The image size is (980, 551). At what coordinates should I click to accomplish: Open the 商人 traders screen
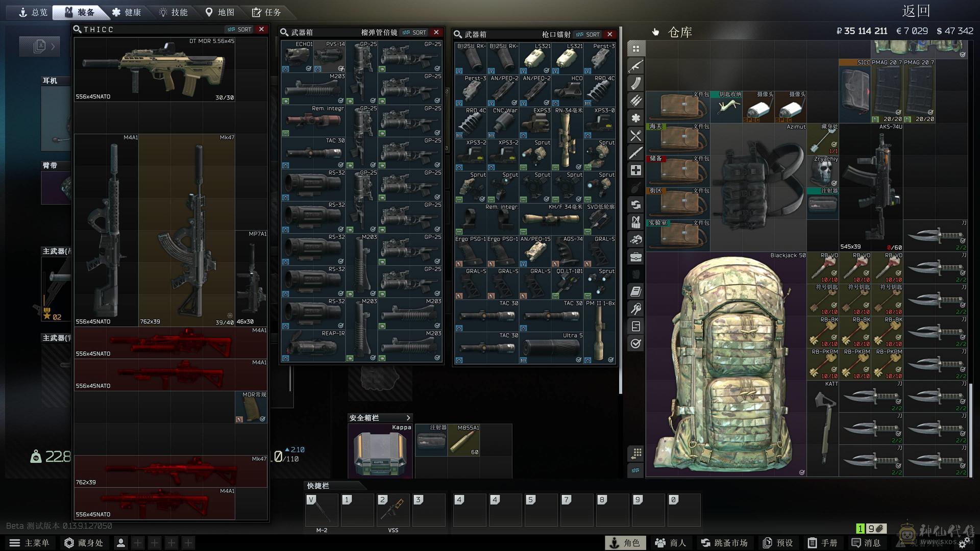pos(671,543)
